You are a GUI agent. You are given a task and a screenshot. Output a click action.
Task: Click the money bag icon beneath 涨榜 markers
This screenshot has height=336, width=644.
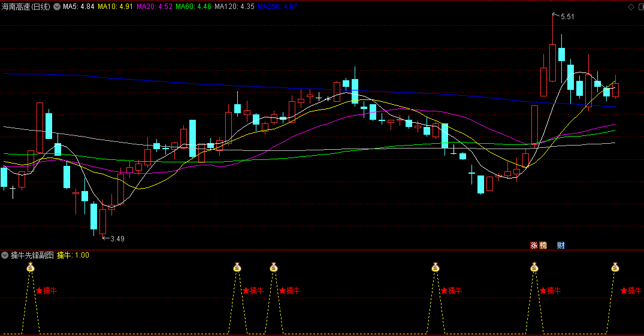[534, 267]
